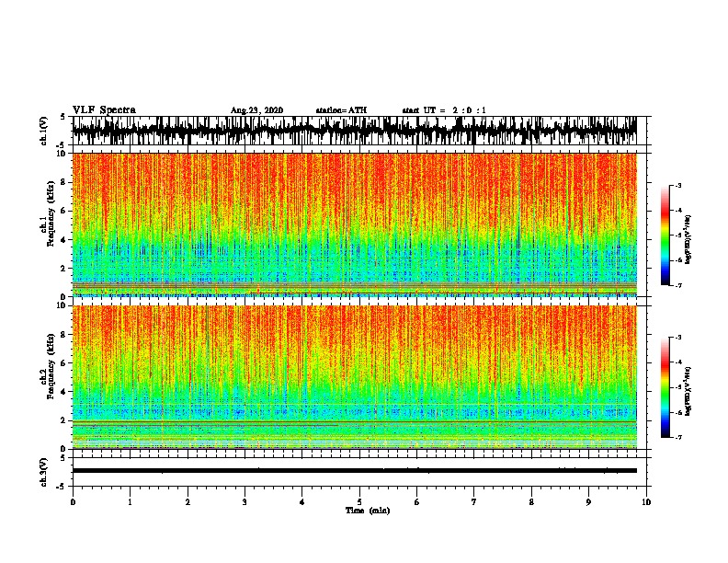Click the log(PSD) unit label beside ch.1 colorbar
This screenshot has width=728, height=563.
click(688, 240)
